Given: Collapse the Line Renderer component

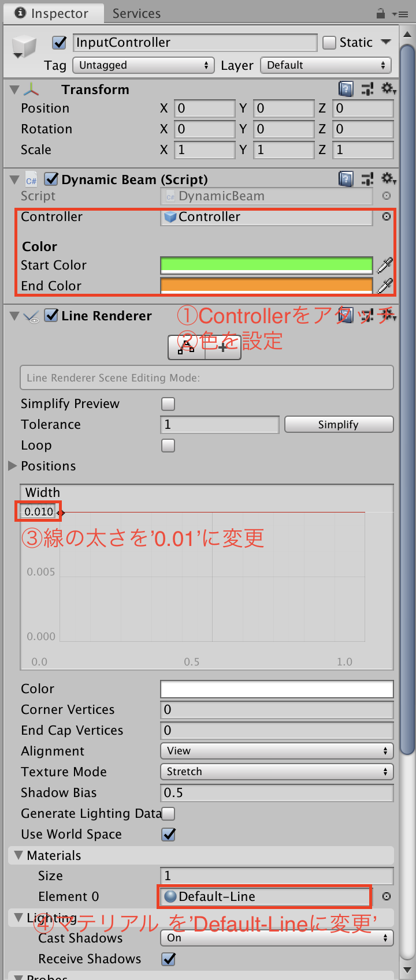Looking at the screenshot, I should coord(14,316).
